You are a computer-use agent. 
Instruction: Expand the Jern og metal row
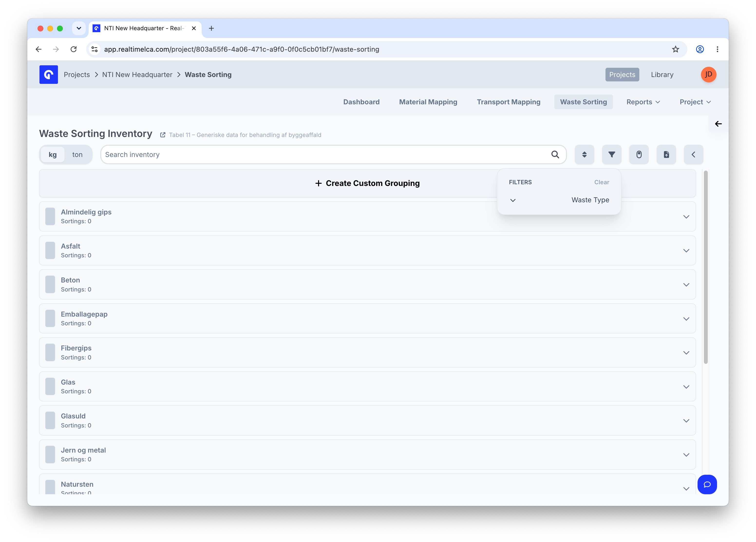tap(686, 455)
